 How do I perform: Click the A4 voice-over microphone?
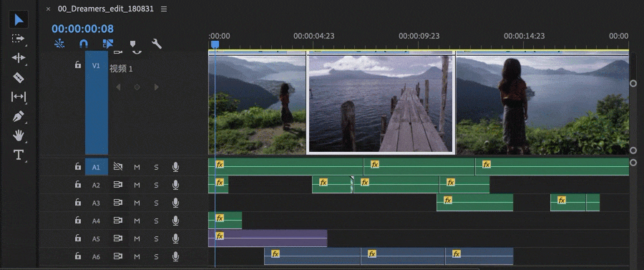(175, 221)
